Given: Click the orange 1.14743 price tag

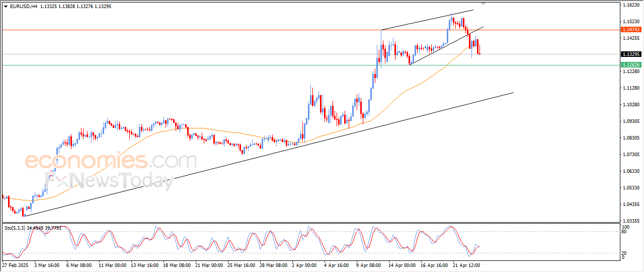Looking at the screenshot, I should (x=631, y=30).
